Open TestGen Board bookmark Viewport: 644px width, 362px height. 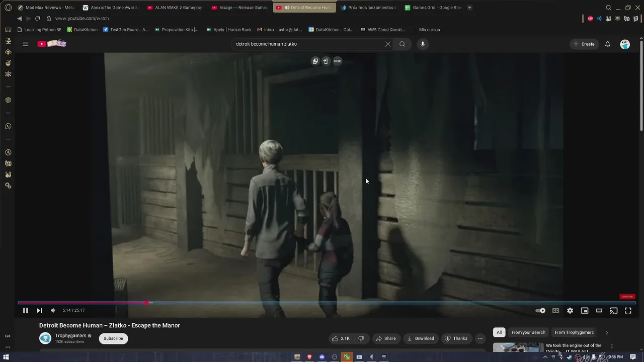coord(126,30)
